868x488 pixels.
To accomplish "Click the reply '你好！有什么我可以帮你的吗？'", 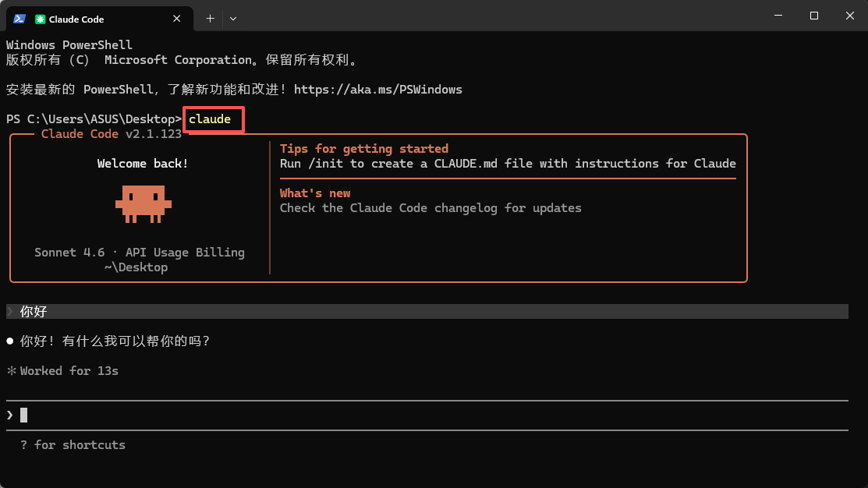I will [115, 341].
